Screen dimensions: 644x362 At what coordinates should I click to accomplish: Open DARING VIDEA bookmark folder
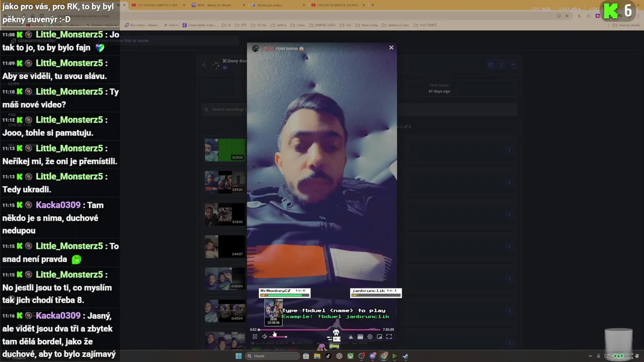(x=323, y=25)
